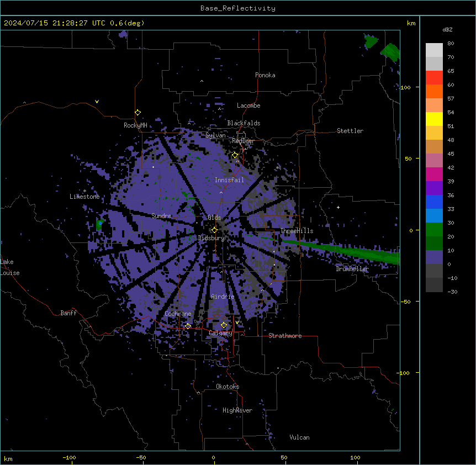Click the Ponoka city label
The image size is (476, 465).
(265, 75)
